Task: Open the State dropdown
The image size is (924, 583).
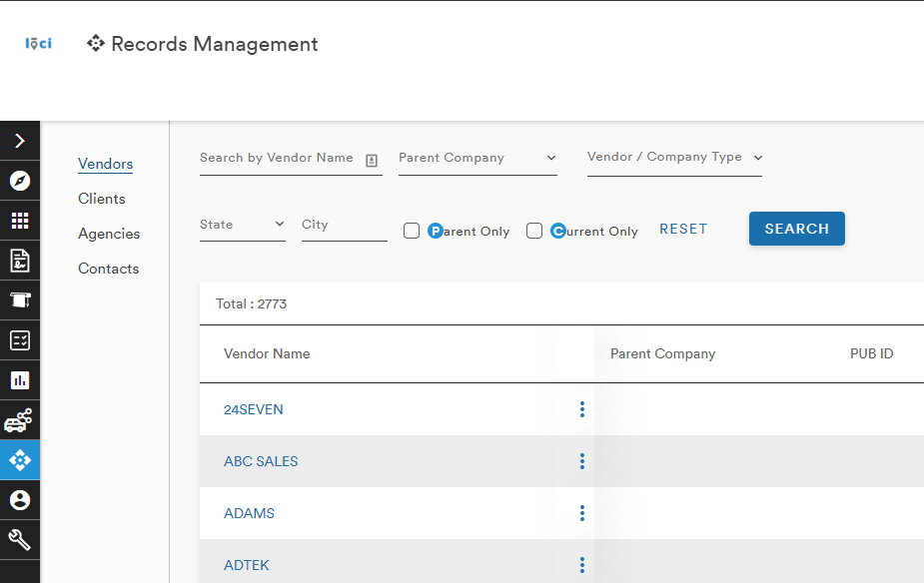Action: [x=242, y=225]
